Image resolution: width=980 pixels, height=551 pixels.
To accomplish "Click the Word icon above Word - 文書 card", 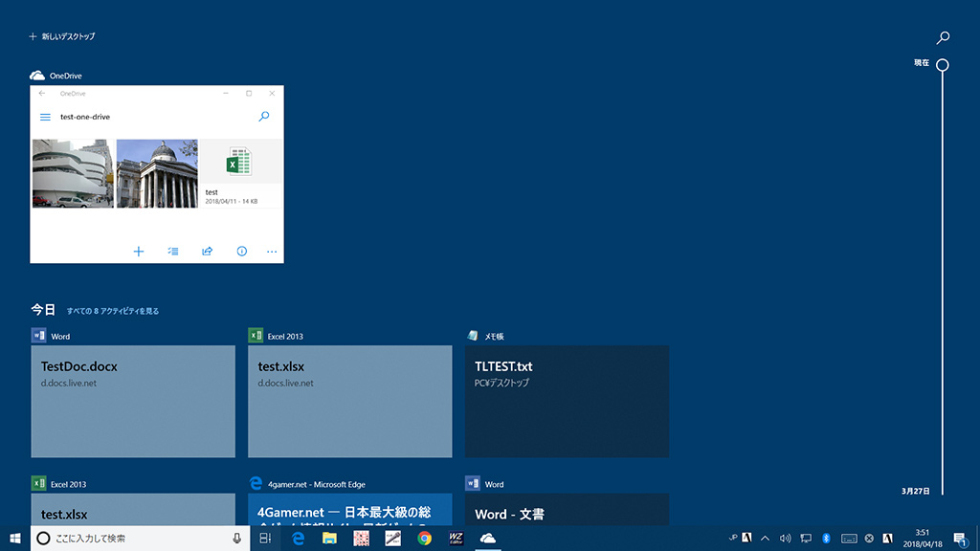I will tap(473, 483).
